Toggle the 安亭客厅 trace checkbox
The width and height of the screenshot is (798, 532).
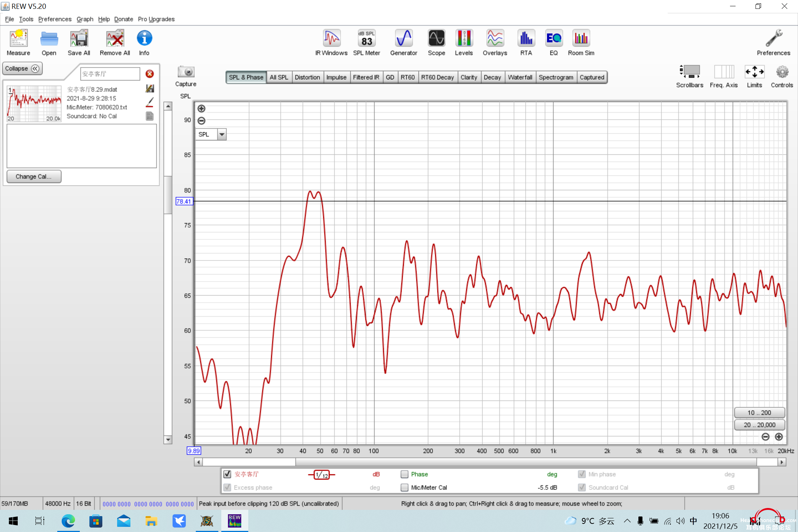[x=227, y=474]
